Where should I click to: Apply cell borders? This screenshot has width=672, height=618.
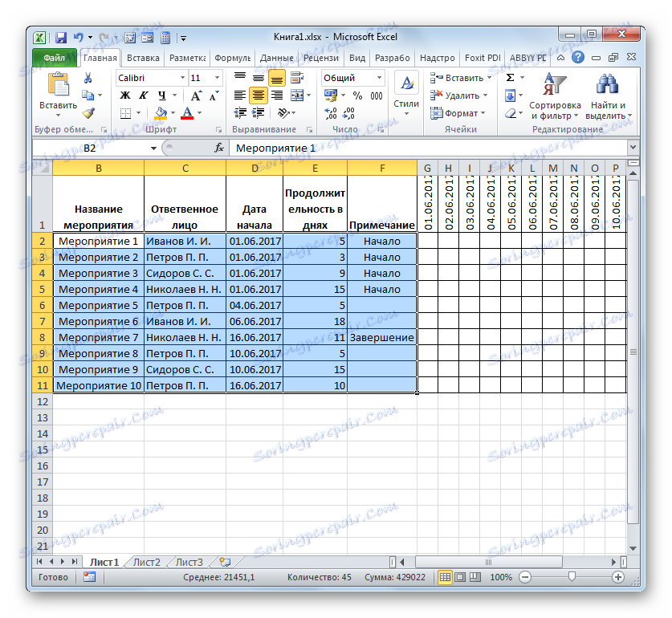coord(125,113)
